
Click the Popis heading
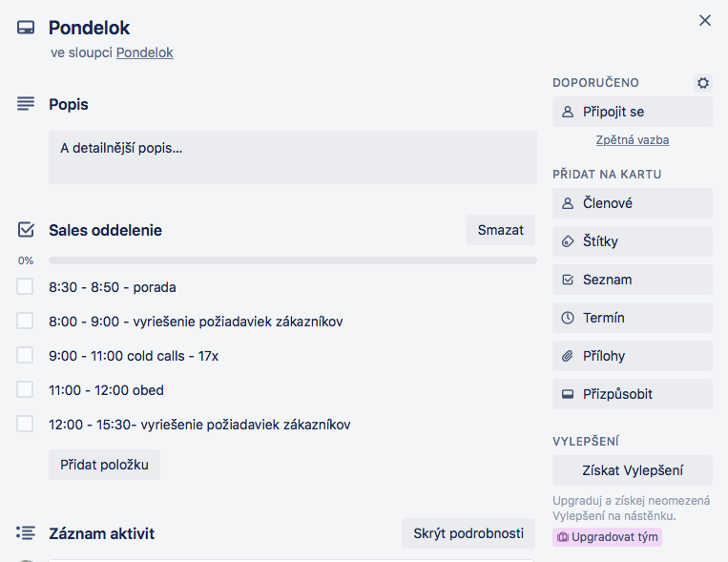pos(69,104)
